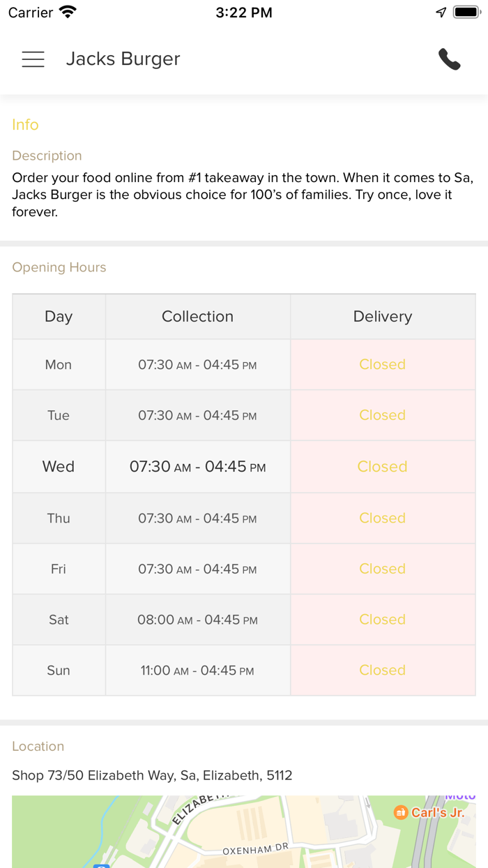The width and height of the screenshot is (488, 868).
Task: Tap the Delivery column header
Action: 382,317
